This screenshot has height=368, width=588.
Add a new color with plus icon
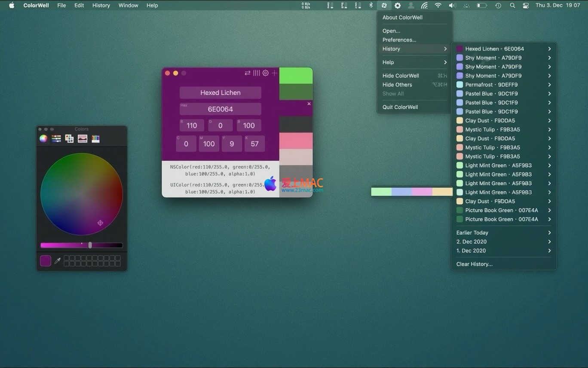click(x=274, y=73)
